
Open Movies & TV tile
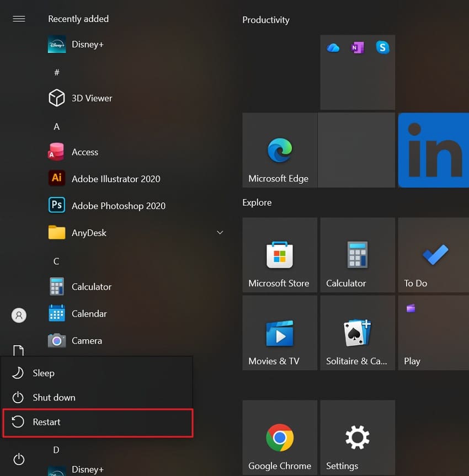click(280, 333)
